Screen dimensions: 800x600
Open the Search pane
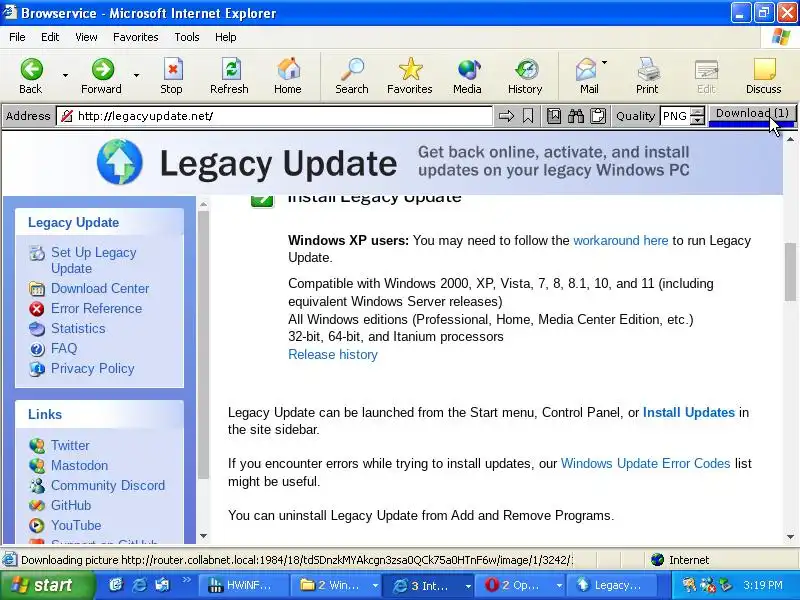pos(352,77)
